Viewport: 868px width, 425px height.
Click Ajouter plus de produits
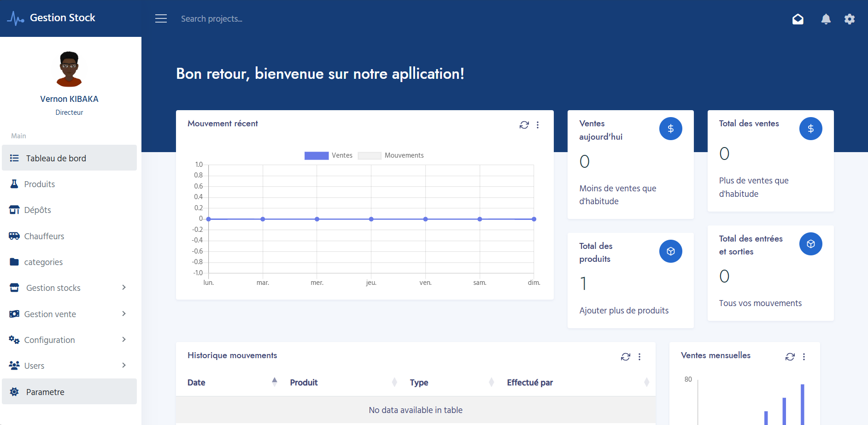(x=624, y=310)
